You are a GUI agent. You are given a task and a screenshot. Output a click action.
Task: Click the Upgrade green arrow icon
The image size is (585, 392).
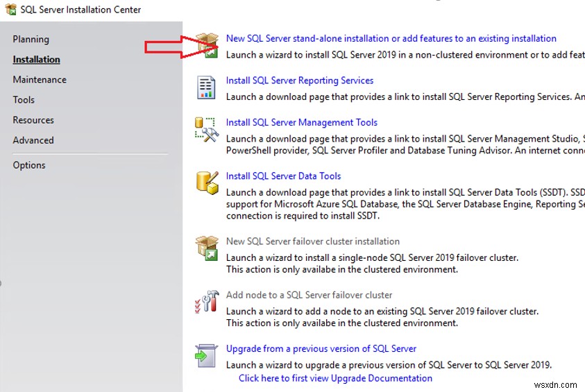pos(206,355)
